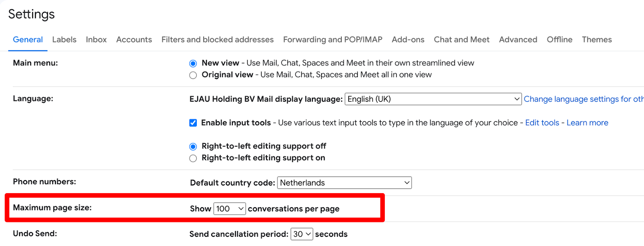Viewport: 644px width, 246px height.
Task: Open Filters and blocked addresses tab
Action: 217,40
